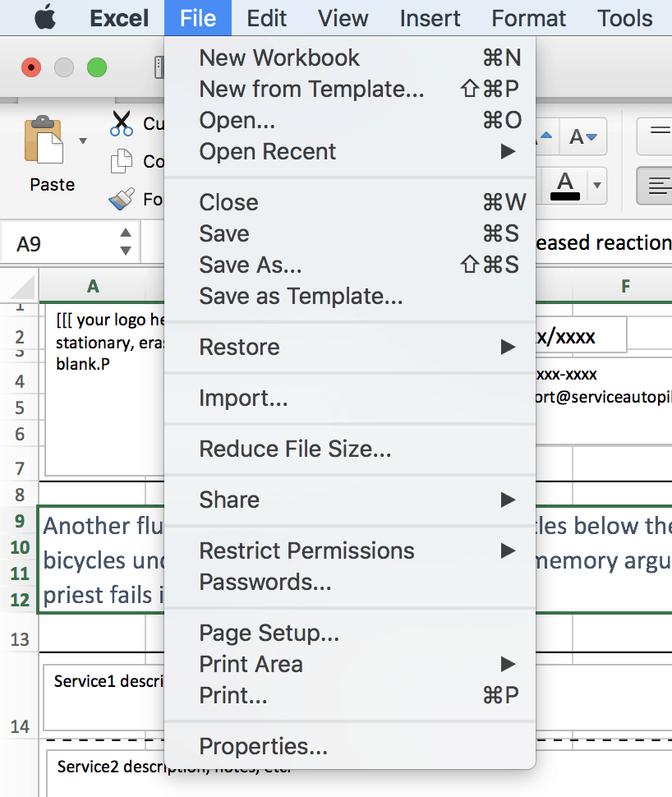This screenshot has height=797, width=672.
Task: Select row 9 header
Action: pos(20,520)
